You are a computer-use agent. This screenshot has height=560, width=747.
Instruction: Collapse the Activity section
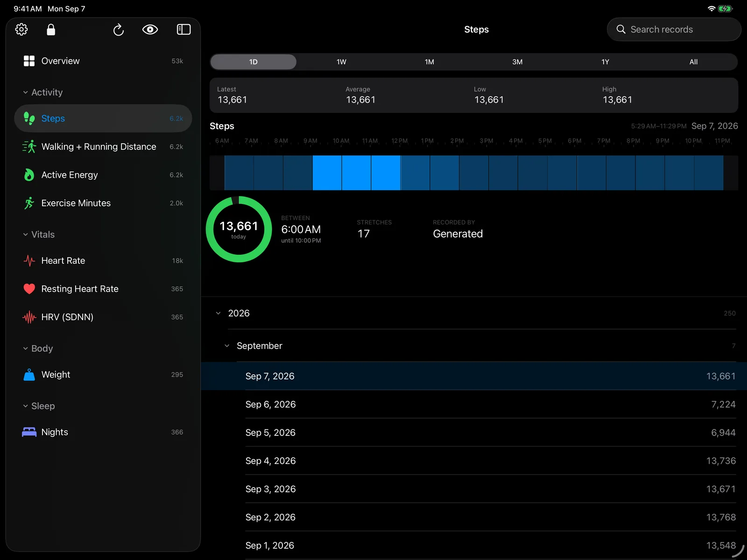point(25,92)
